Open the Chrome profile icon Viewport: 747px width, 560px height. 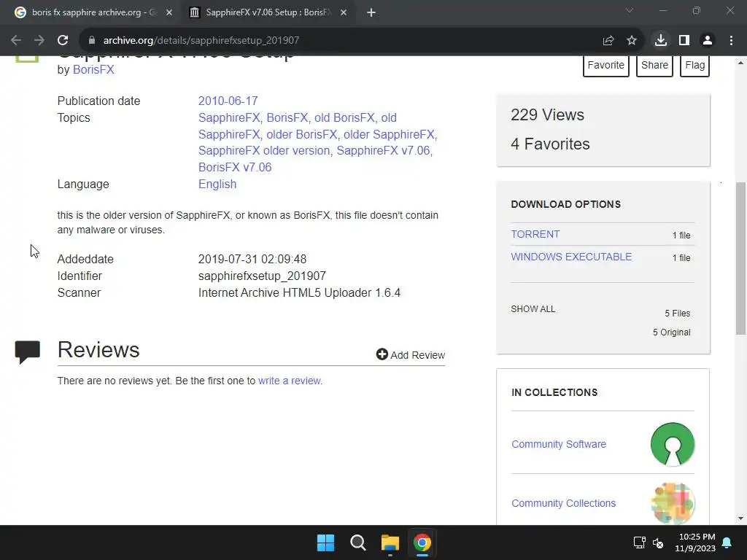pos(708,41)
